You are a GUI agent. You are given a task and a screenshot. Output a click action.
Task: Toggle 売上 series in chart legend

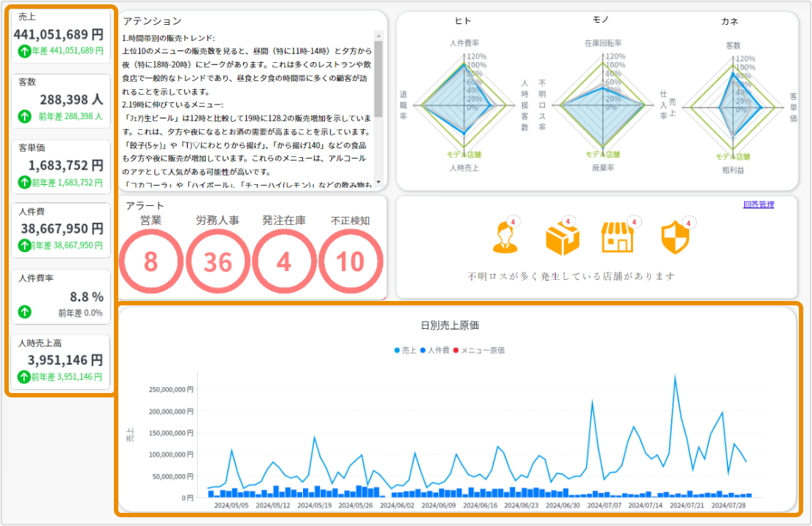coord(405,350)
